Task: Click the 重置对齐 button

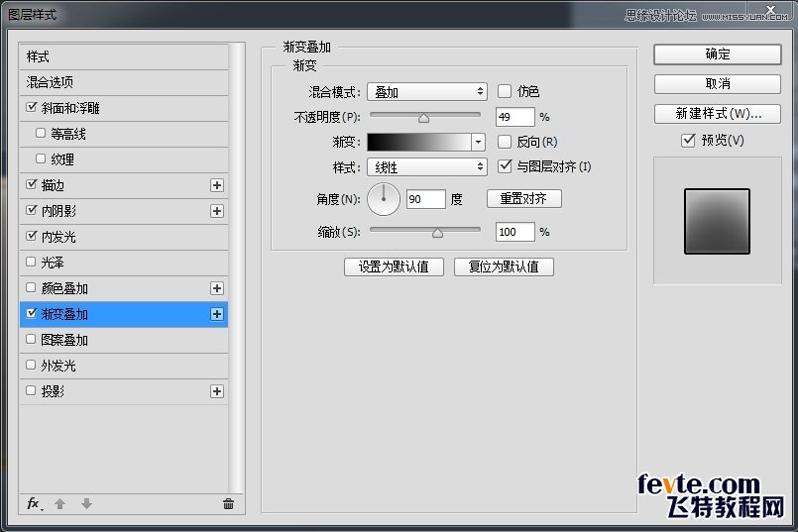Action: [524, 198]
